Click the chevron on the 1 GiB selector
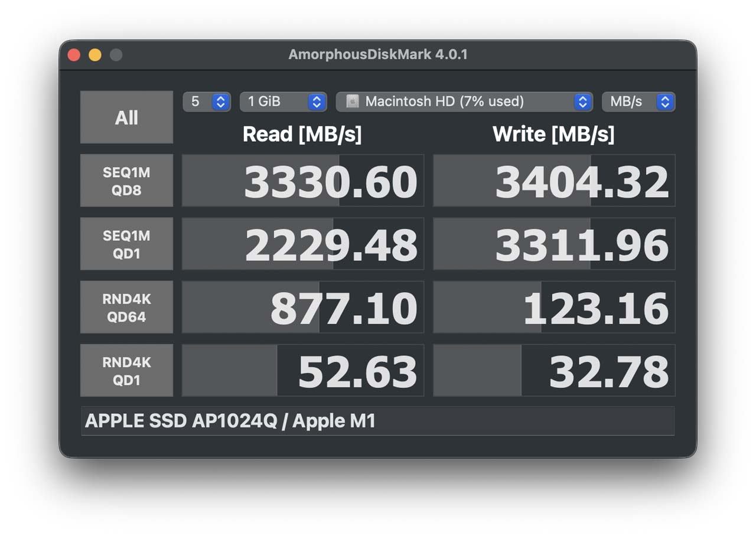The width and height of the screenshot is (756, 536). pos(316,102)
